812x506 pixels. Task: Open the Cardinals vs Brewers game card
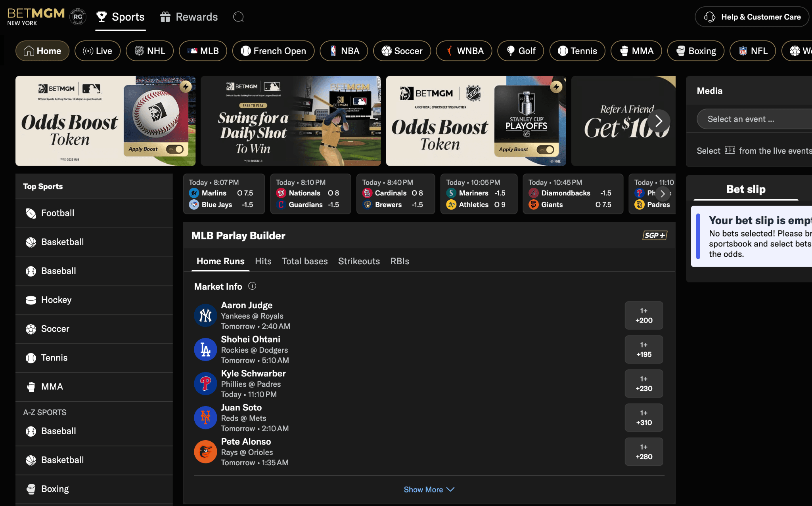coord(396,194)
